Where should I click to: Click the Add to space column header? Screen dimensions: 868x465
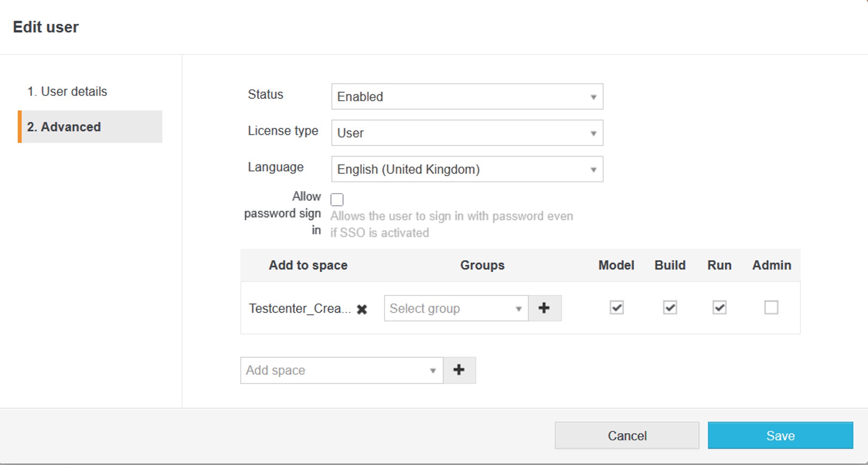[x=308, y=265]
